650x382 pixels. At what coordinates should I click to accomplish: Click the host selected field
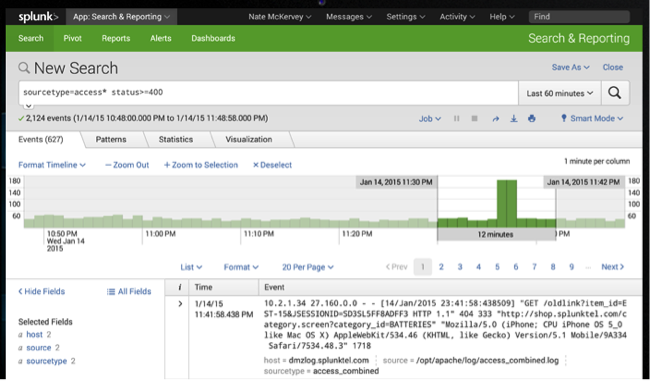(34, 335)
